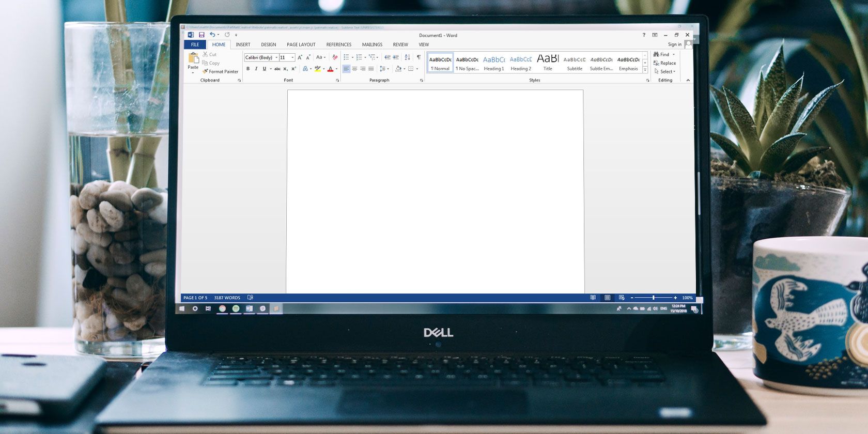
Task: Open the Change Case Aa dropdown
Action: 321,57
